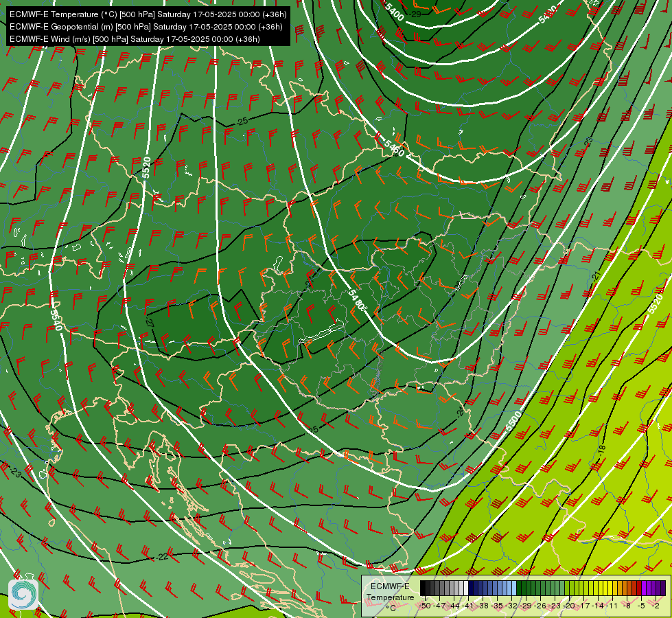Click the darkest purple swatch ending the legend
This screenshot has height=618, width=672.
pyautogui.click(x=663, y=588)
